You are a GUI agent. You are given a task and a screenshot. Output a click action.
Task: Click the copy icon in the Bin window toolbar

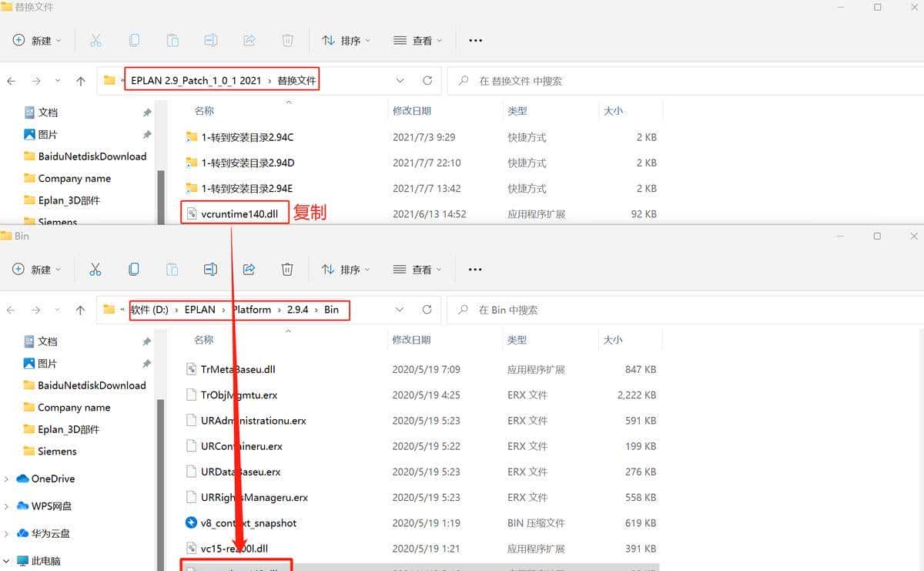[134, 269]
